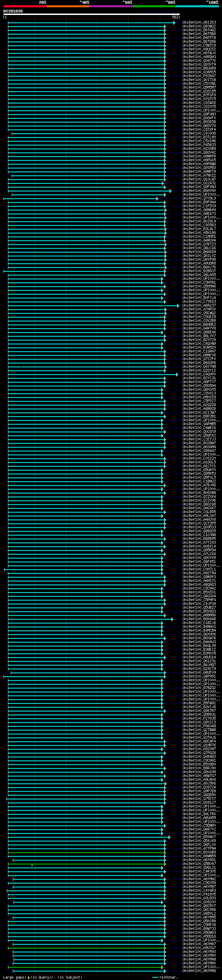Click the white AV391038 query sequence bar
The height and width of the screenshot is (980, 222).
(92, 14)
